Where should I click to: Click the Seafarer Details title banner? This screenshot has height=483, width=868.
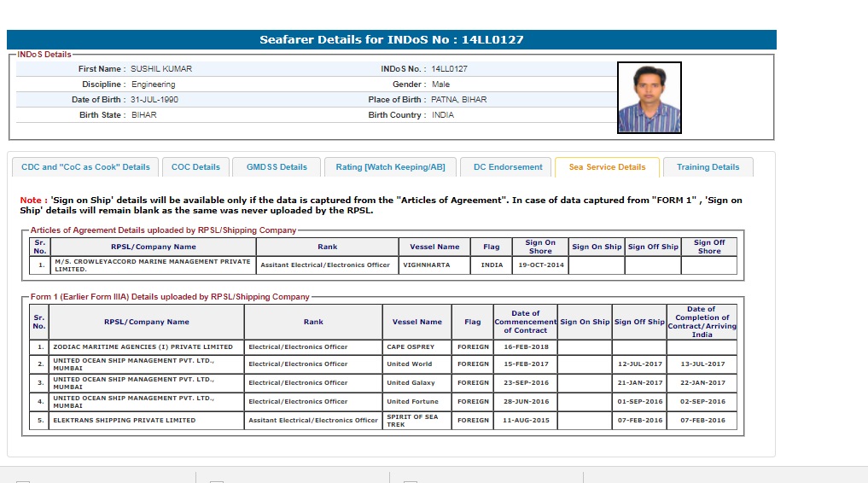click(392, 40)
